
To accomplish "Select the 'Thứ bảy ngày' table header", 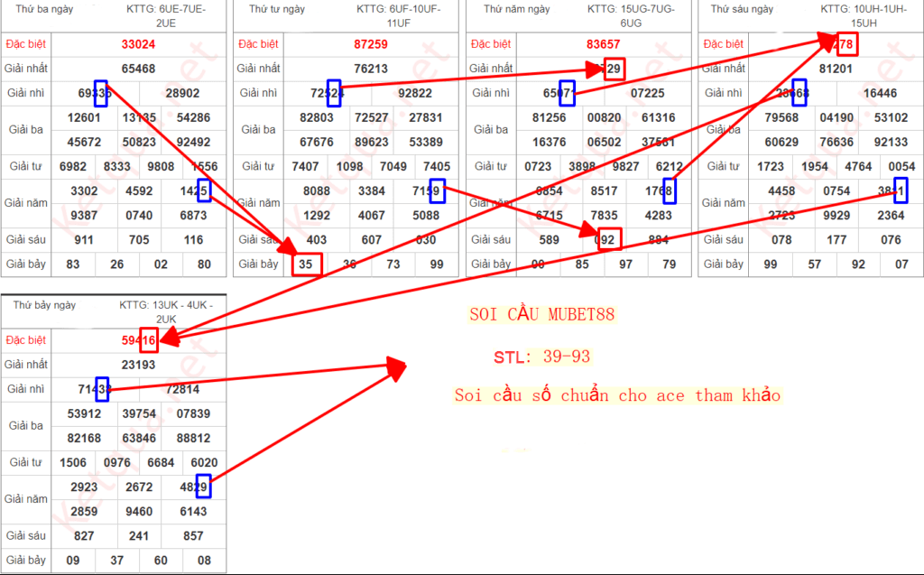I will (x=44, y=306).
